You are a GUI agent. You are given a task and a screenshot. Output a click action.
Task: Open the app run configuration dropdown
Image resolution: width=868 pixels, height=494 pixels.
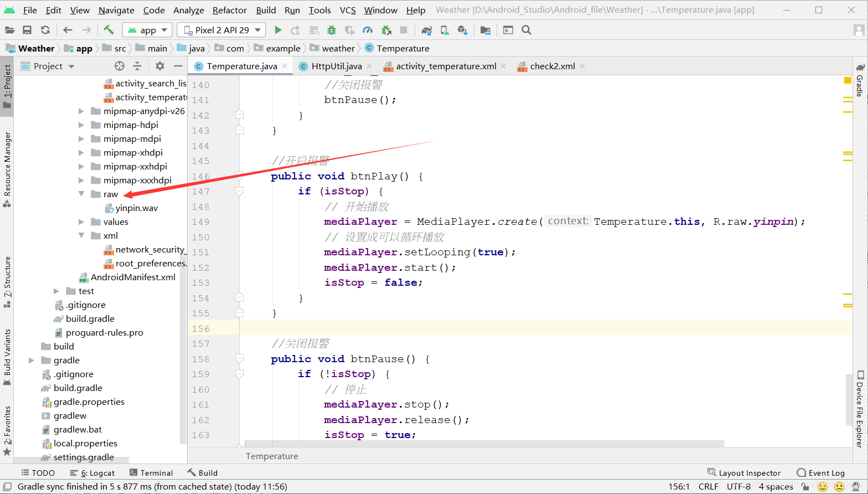[148, 30]
